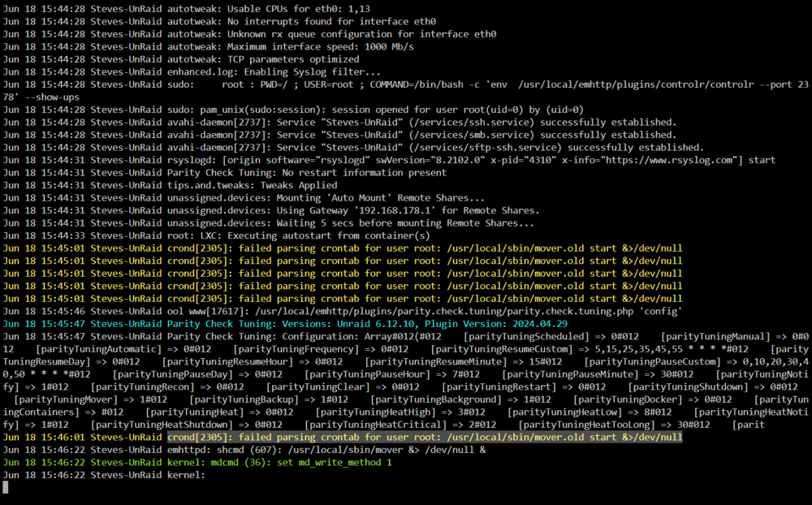The image size is (812, 505).
Task: Select '[parityTuningPauseDay]' config key
Action: click(172, 374)
